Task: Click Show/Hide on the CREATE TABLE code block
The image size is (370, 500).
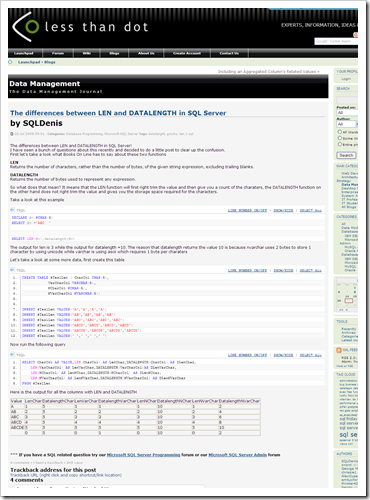Action: (x=283, y=270)
